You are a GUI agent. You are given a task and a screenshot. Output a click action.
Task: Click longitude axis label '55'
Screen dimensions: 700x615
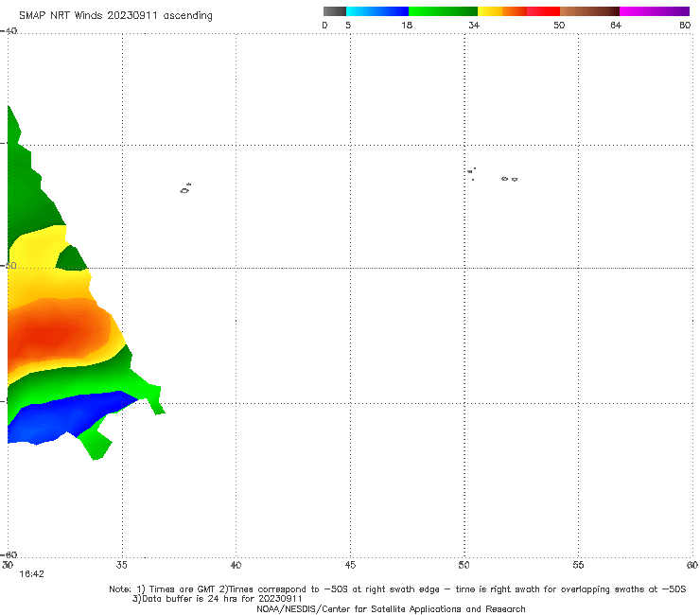click(x=578, y=566)
